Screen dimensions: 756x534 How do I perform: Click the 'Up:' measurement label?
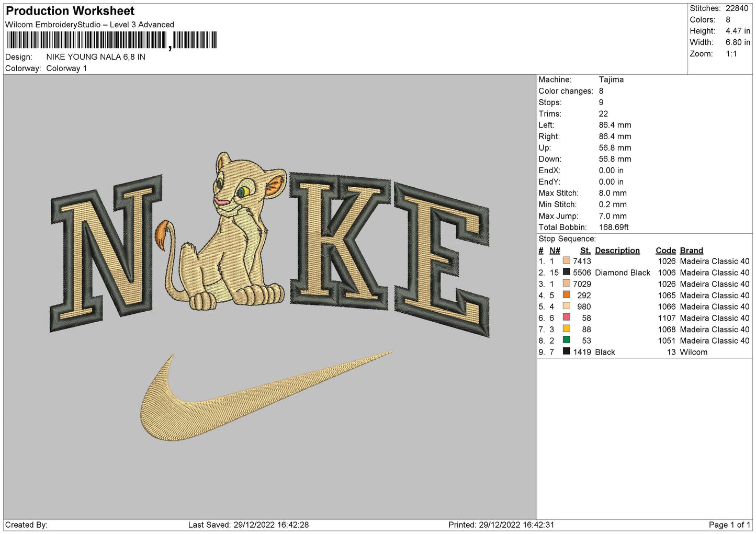(x=545, y=148)
